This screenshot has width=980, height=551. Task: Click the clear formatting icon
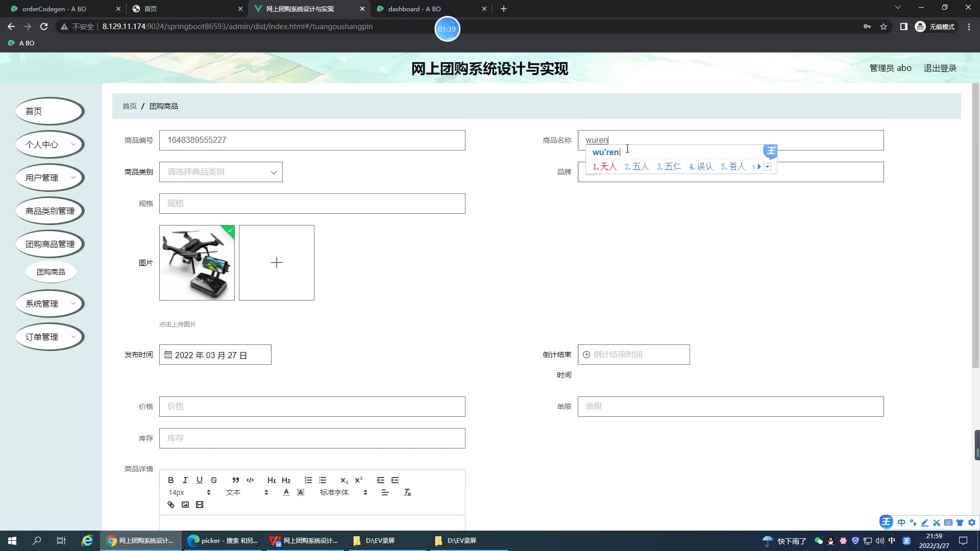(407, 492)
